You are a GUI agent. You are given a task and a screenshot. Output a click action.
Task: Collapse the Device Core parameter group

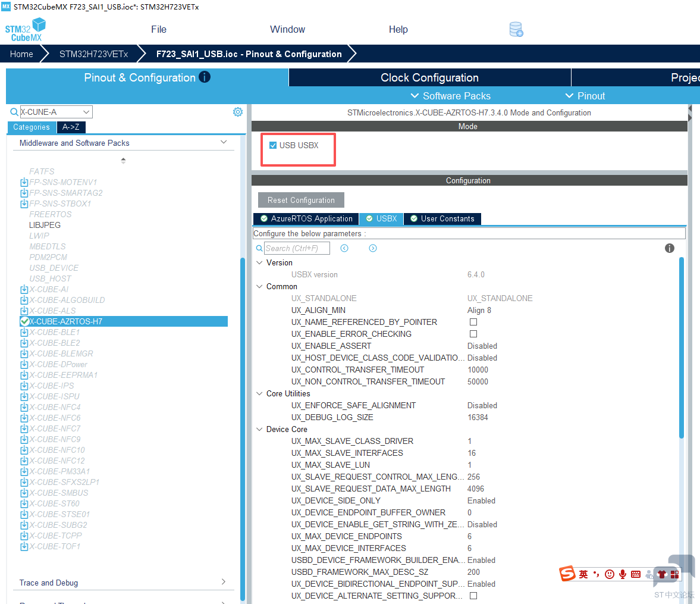pyautogui.click(x=259, y=429)
